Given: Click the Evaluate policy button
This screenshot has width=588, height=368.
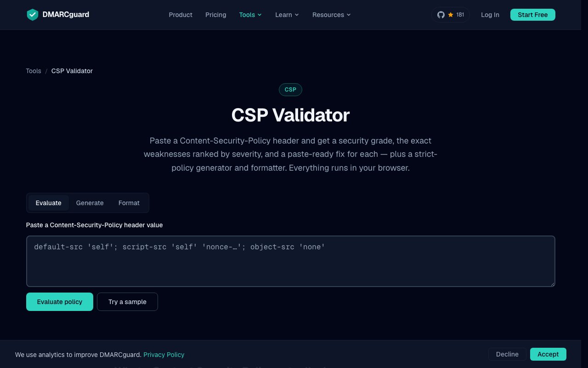Looking at the screenshot, I should tap(60, 302).
